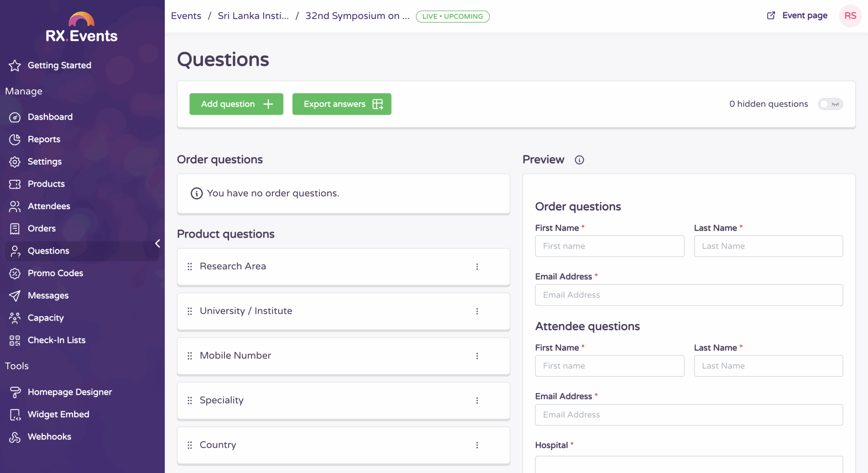Click the Promo Codes badge icon
This screenshot has height=473, width=868.
pyautogui.click(x=15, y=273)
